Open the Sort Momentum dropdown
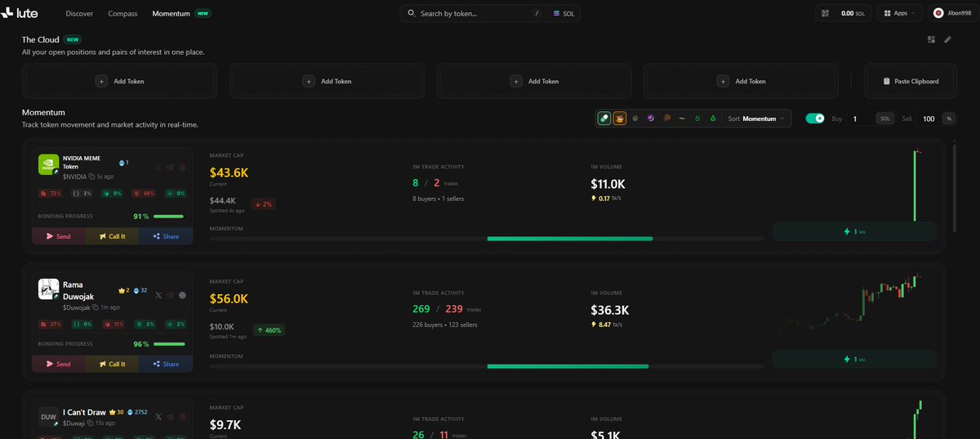The height and width of the screenshot is (439, 980). pos(757,119)
